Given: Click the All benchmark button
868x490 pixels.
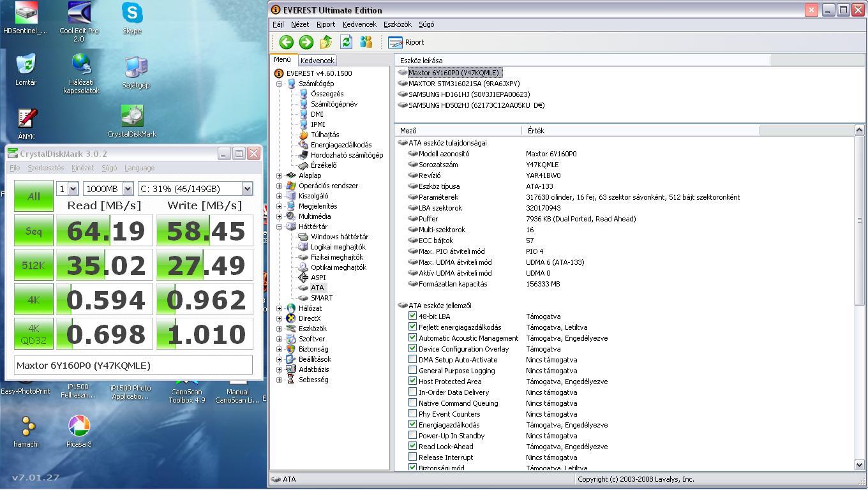Looking at the screenshot, I should (x=34, y=197).
